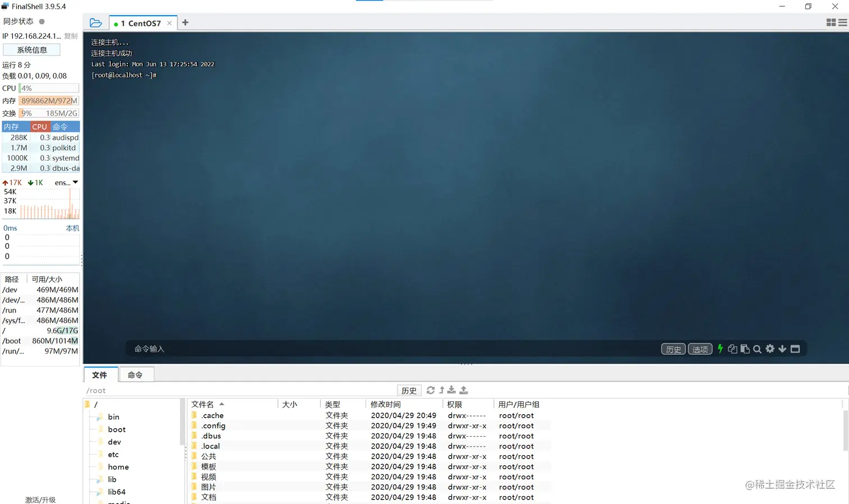This screenshot has width=849, height=504.
Task: Select the etc folder in tree
Action: 113,454
